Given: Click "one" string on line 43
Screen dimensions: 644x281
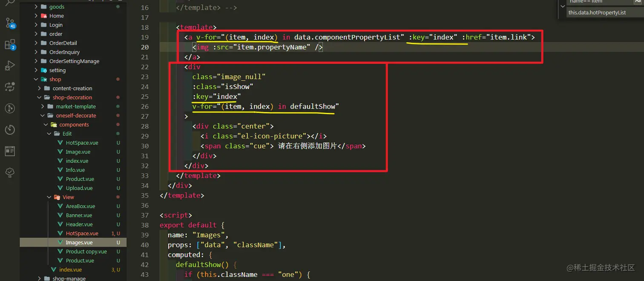Looking at the screenshot, I should click(288, 275).
